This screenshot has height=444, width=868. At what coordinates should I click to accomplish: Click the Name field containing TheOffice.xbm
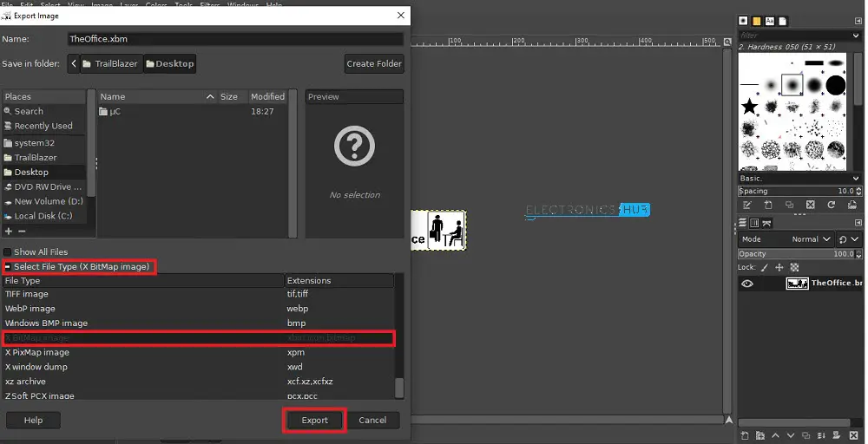coord(234,39)
